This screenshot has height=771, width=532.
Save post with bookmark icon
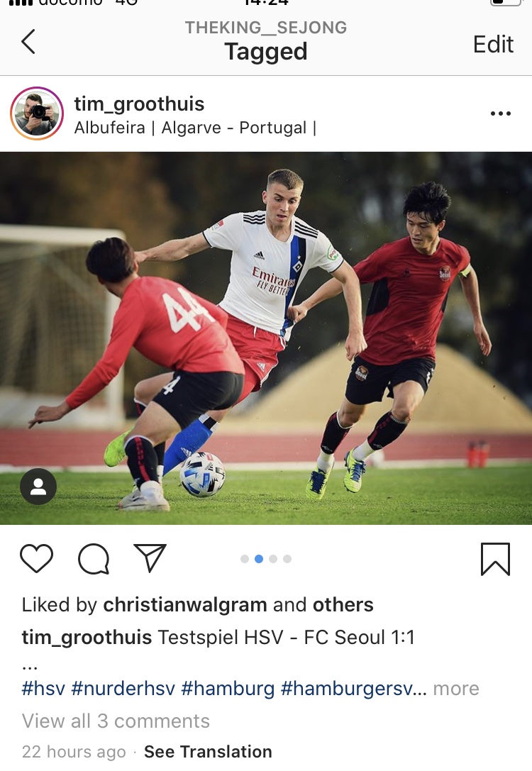tap(495, 559)
